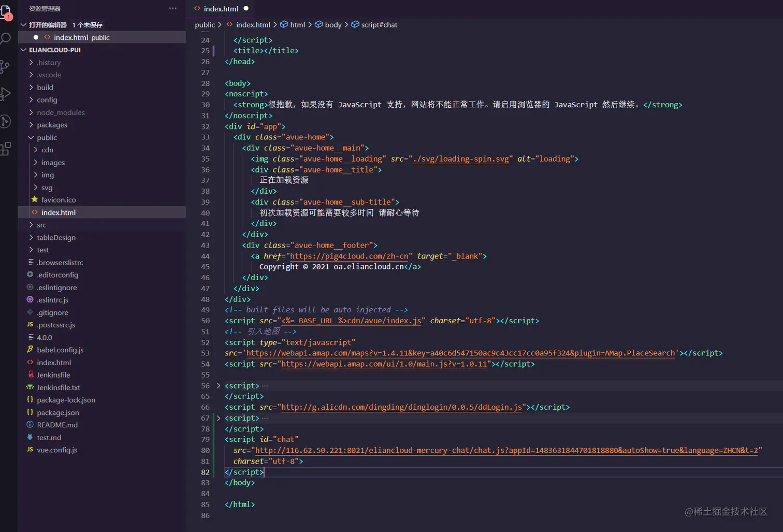
Task: Expand the config folder
Action: click(x=47, y=100)
